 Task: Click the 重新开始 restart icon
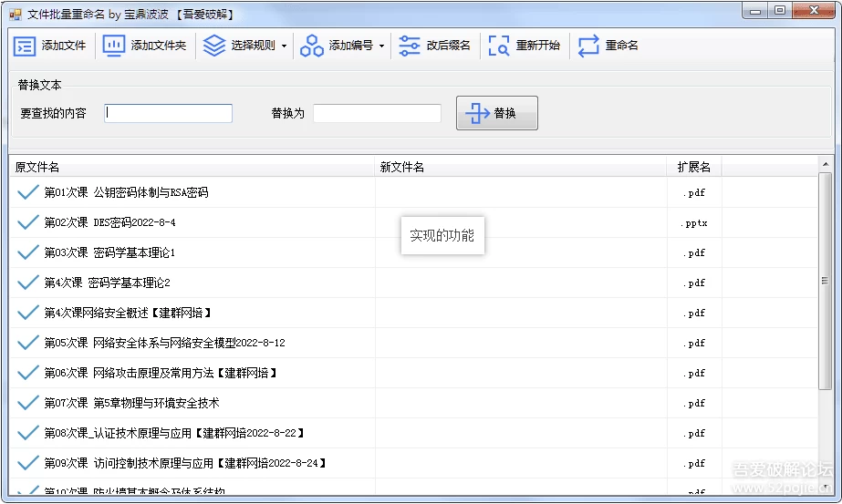click(x=499, y=46)
